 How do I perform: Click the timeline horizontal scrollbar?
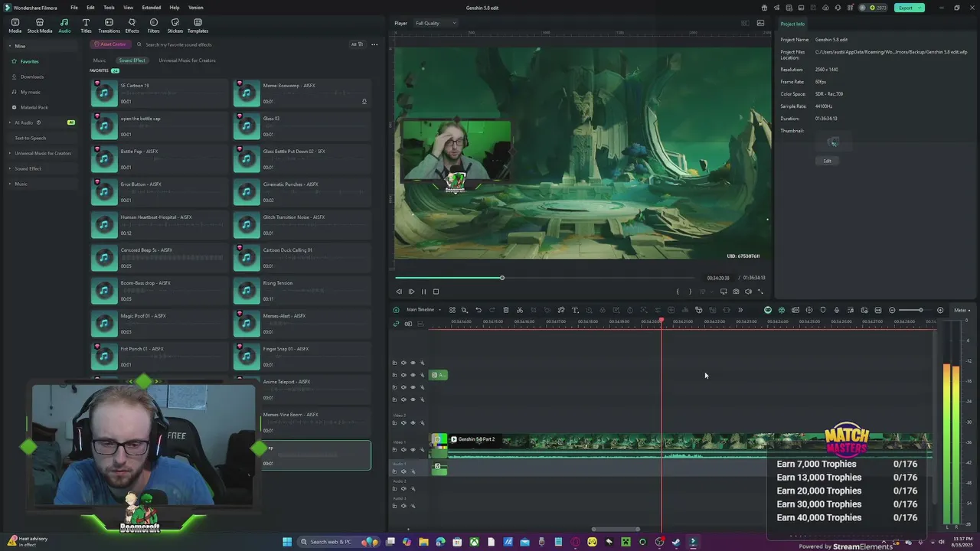(x=616, y=529)
